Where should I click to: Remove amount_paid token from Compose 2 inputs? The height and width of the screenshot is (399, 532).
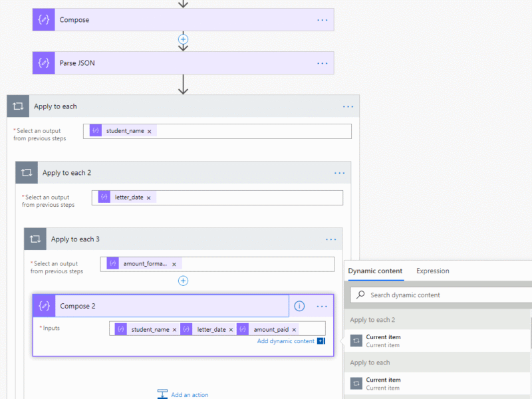pyautogui.click(x=294, y=330)
